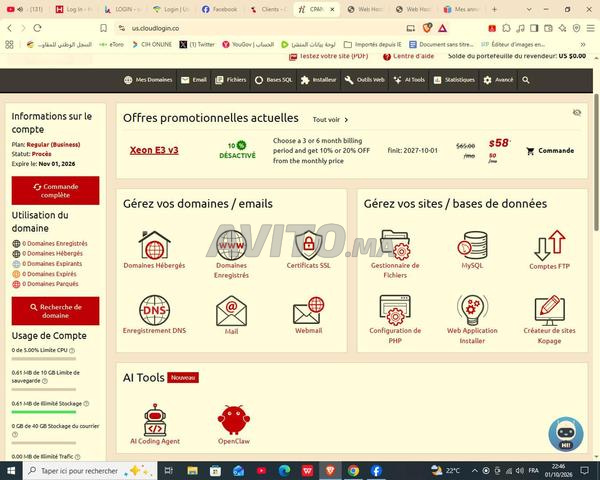This screenshot has height=480, width=600.
Task: Open the Fichiers menu
Action: click(230, 80)
